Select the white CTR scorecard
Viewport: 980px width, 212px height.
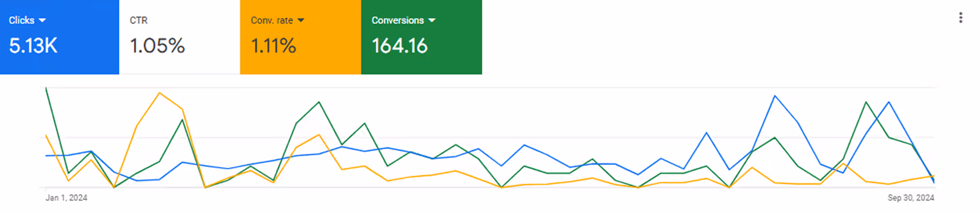tap(180, 37)
